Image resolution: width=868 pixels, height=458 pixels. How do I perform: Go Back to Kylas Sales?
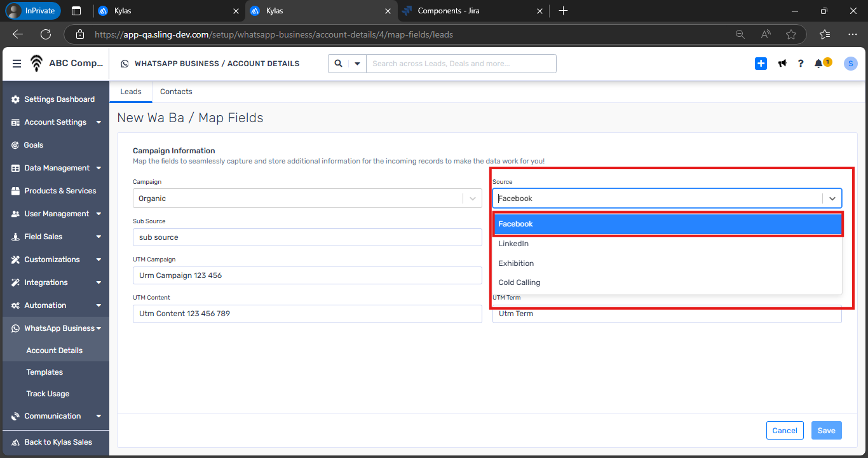(x=56, y=442)
